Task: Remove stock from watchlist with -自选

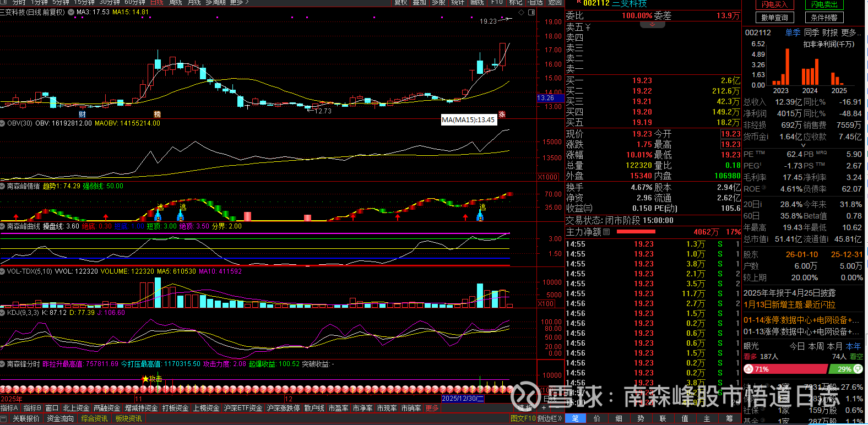Action: coord(535,3)
